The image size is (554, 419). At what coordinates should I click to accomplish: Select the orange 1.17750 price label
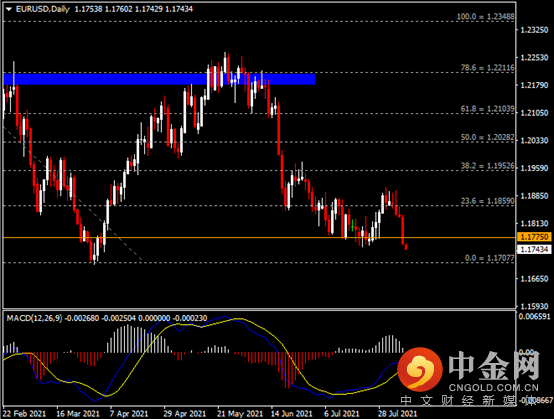pyautogui.click(x=534, y=237)
